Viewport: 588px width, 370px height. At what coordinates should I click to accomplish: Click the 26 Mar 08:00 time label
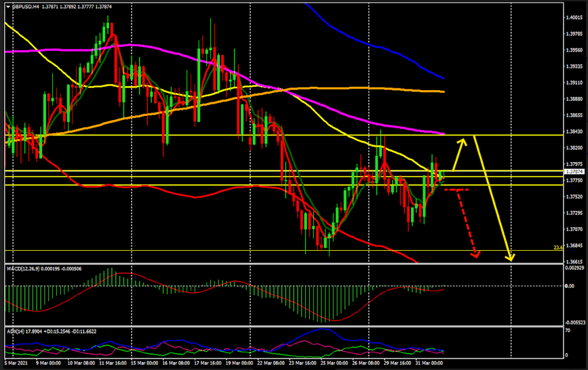click(x=366, y=363)
